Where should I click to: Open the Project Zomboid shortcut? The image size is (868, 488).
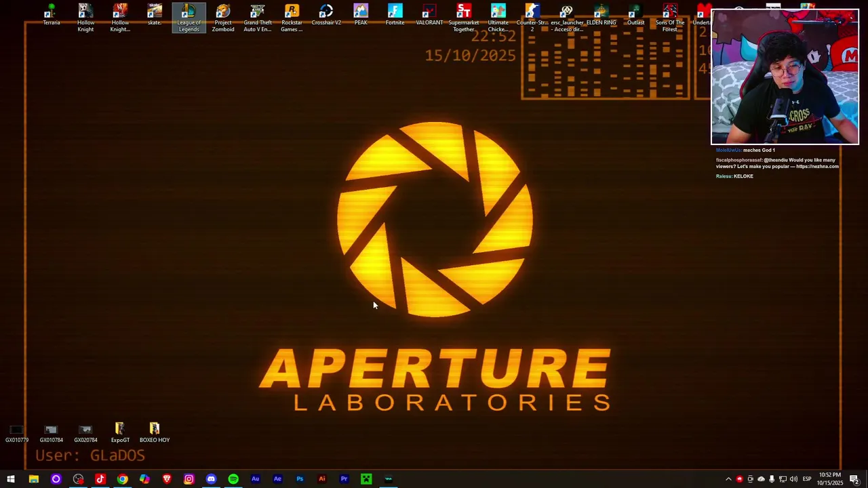[223, 18]
